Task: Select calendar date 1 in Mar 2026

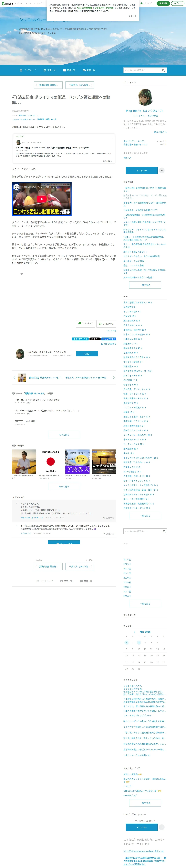Action: [127, 643]
